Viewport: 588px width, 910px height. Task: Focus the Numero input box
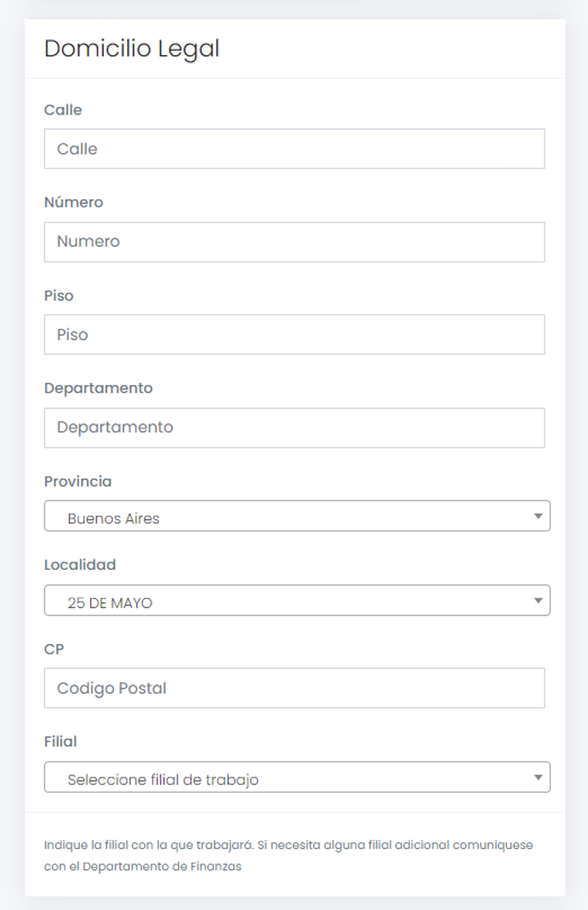(294, 242)
